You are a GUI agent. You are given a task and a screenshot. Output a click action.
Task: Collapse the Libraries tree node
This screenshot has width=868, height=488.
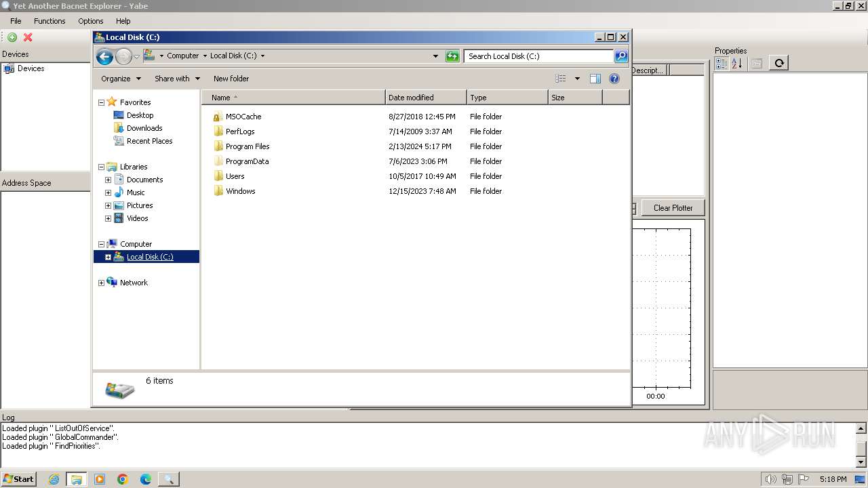pyautogui.click(x=102, y=167)
